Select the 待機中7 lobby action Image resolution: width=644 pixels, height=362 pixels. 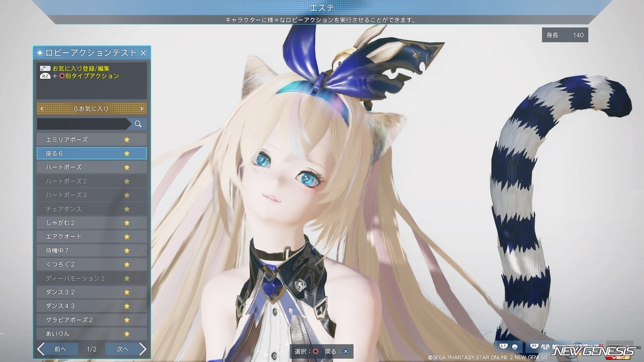tap(92, 251)
